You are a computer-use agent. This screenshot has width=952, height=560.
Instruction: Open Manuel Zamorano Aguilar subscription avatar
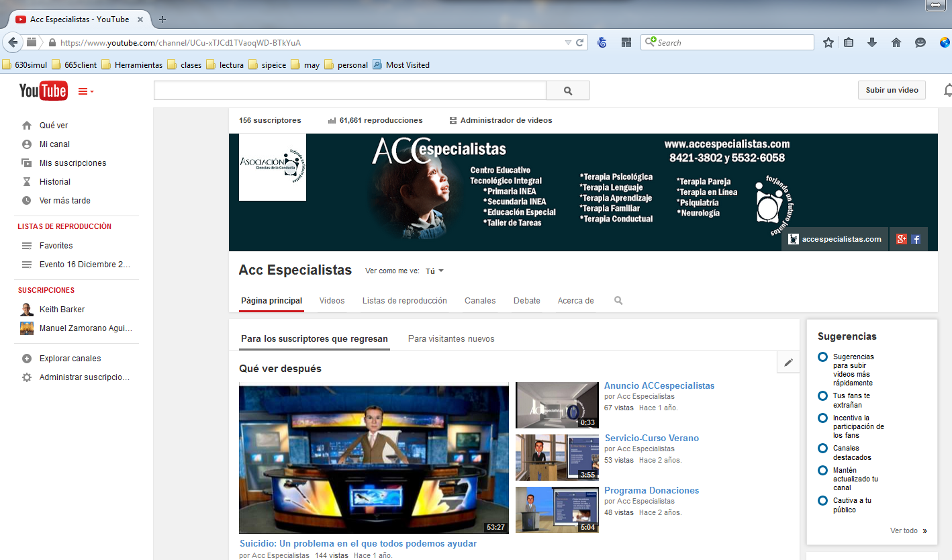point(27,328)
